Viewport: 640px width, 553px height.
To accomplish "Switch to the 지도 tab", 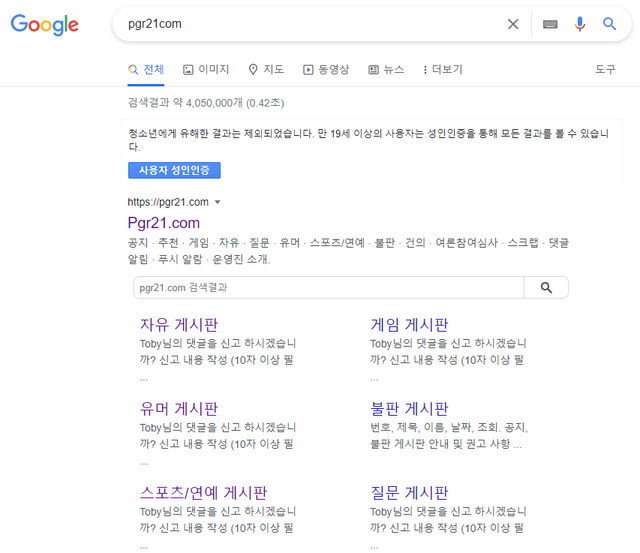I will [266, 69].
